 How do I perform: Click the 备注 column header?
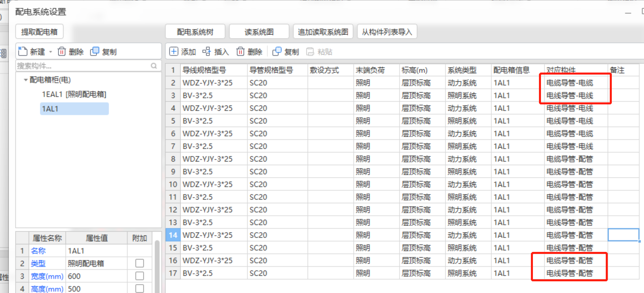pyautogui.click(x=623, y=70)
